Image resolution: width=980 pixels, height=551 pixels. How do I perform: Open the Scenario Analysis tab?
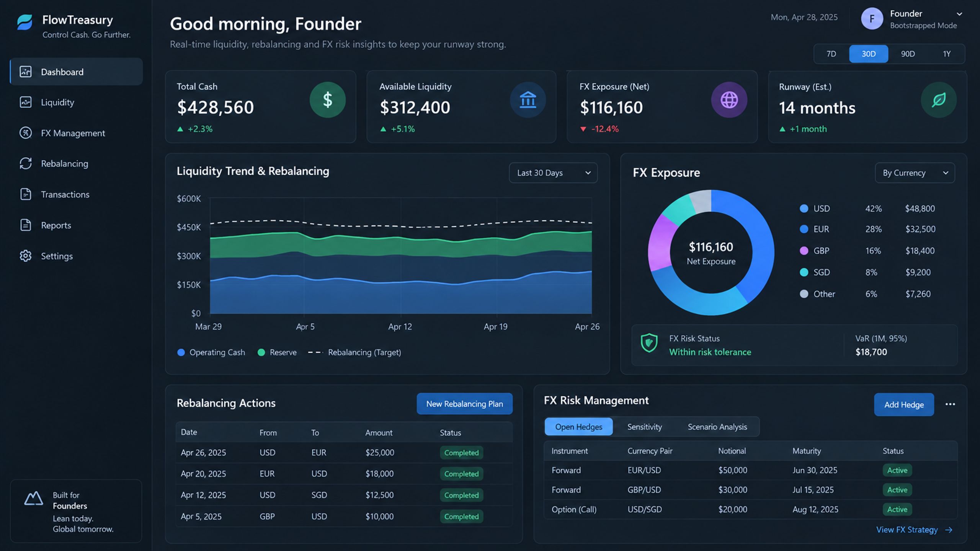[x=717, y=427]
